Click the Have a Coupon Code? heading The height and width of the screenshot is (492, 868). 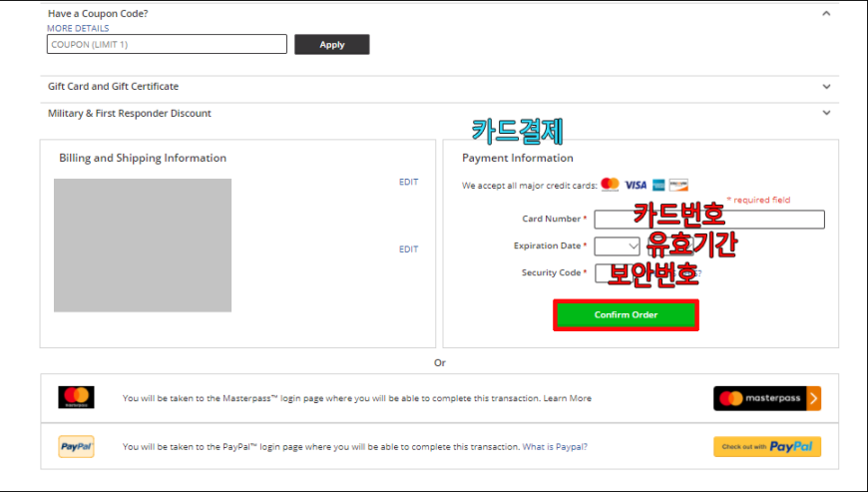point(98,13)
